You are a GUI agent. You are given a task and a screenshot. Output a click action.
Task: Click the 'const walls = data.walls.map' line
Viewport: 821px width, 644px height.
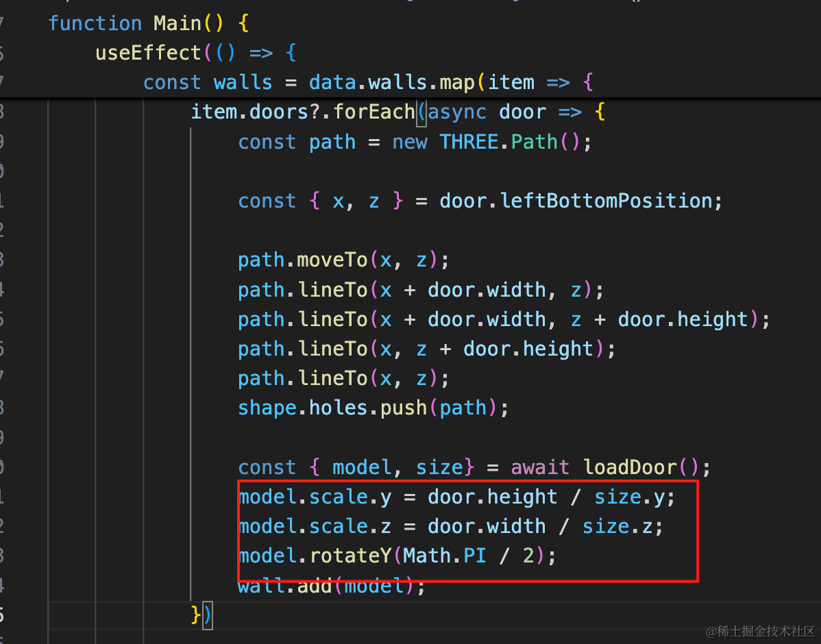[369, 83]
